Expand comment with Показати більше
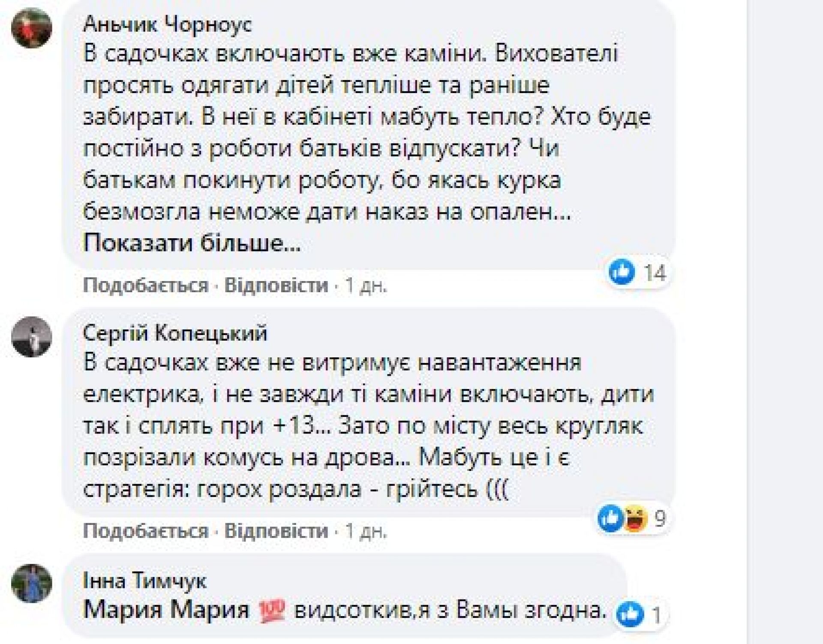 192,243
